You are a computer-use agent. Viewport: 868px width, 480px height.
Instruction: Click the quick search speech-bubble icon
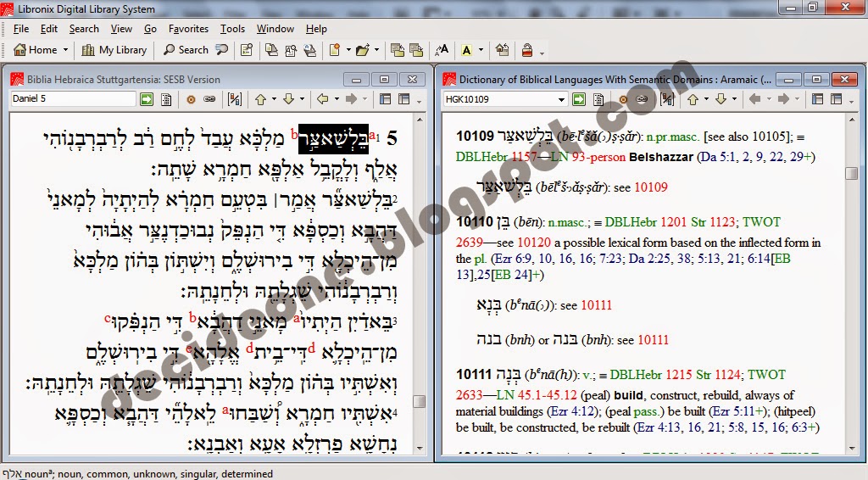pyautogui.click(x=222, y=50)
